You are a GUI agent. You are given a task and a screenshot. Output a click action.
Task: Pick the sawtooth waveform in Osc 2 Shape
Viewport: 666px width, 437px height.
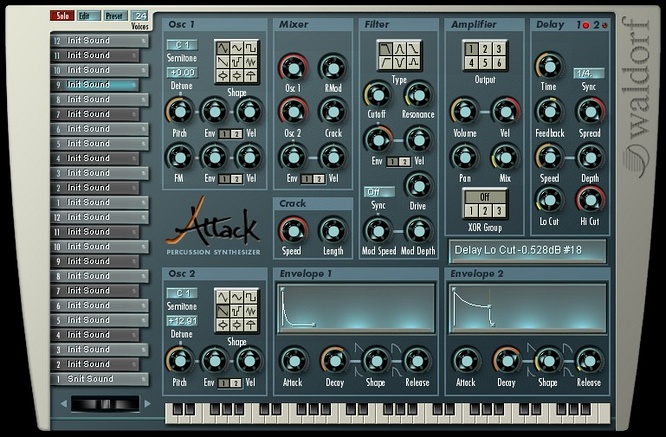point(223,311)
